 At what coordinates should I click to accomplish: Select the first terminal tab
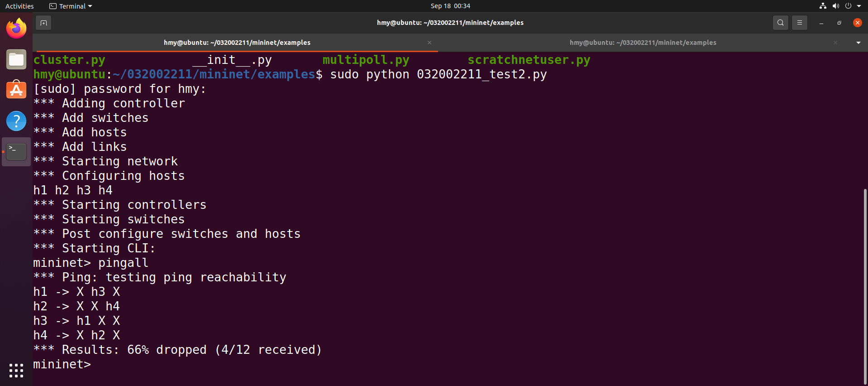click(237, 43)
